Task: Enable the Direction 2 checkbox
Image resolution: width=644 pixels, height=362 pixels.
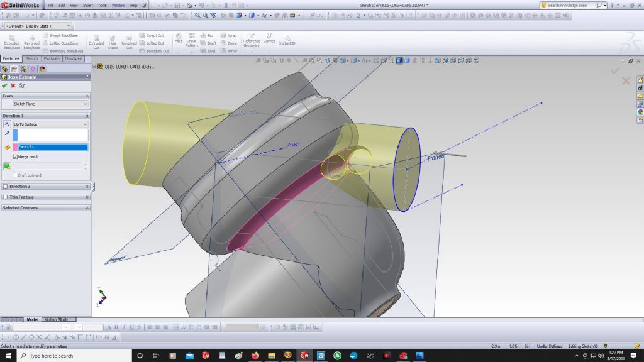Action: pos(6,187)
